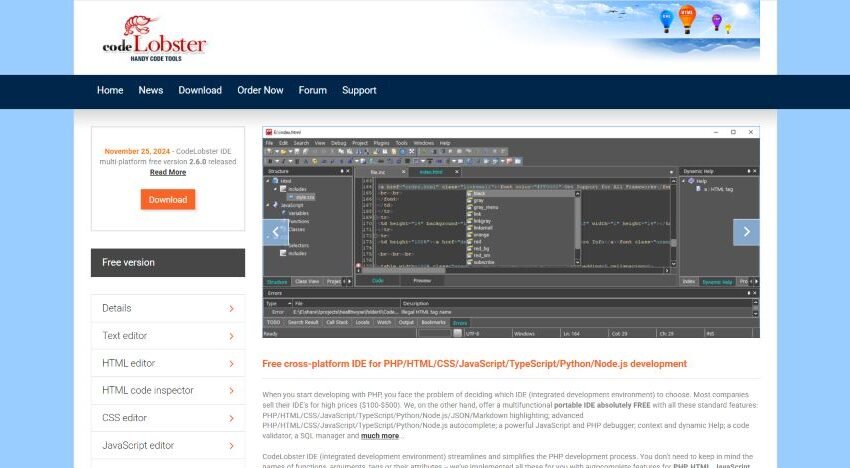This screenshot has height=468, width=850.
Task: Click the Free version sidebar header
Action: 168,262
